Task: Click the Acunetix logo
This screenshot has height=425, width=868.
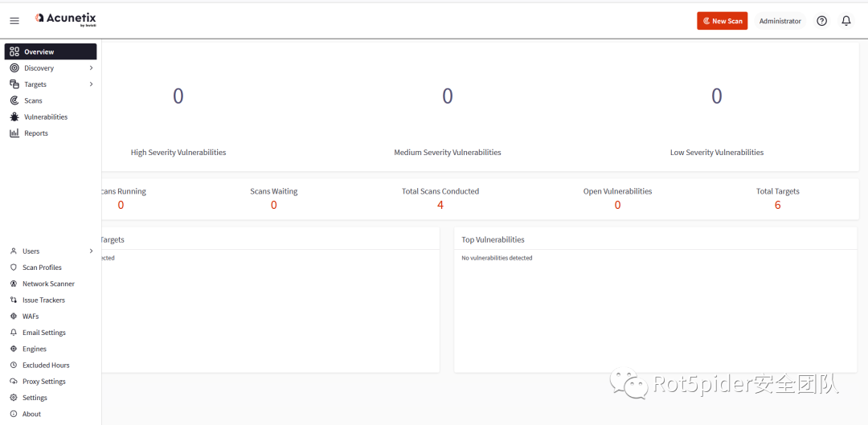Action: click(65, 20)
